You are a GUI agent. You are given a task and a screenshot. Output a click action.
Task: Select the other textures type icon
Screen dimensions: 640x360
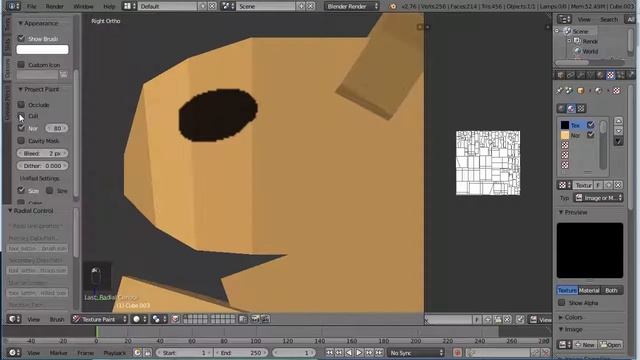(x=581, y=108)
